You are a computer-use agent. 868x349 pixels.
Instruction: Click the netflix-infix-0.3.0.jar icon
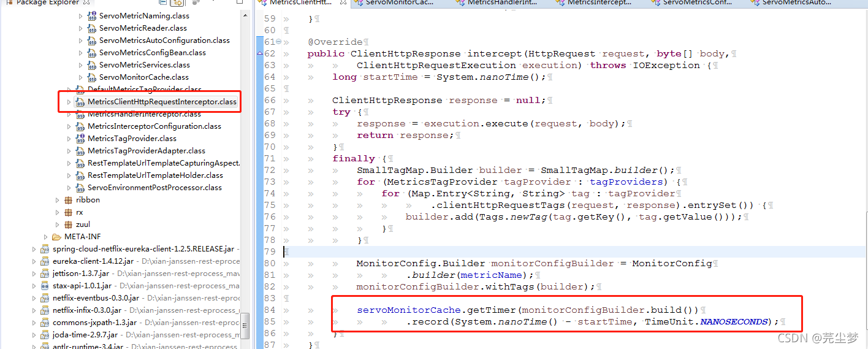45,310
